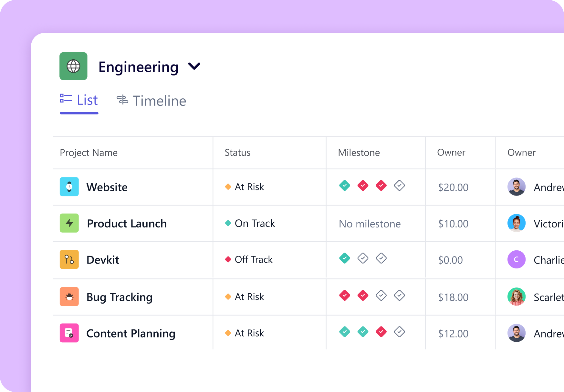This screenshot has width=564, height=392.
Task: Open the Devkit Off Track status dropdown
Action: 249,259
